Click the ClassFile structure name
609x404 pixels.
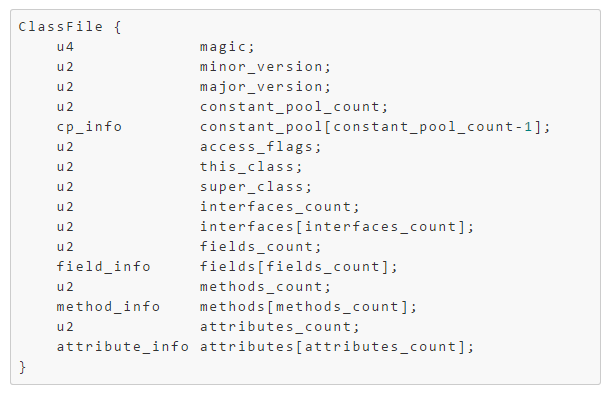point(61,27)
